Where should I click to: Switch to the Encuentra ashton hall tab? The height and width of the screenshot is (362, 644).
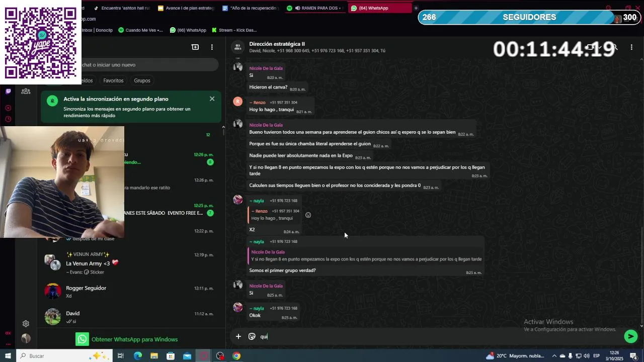pos(122,8)
